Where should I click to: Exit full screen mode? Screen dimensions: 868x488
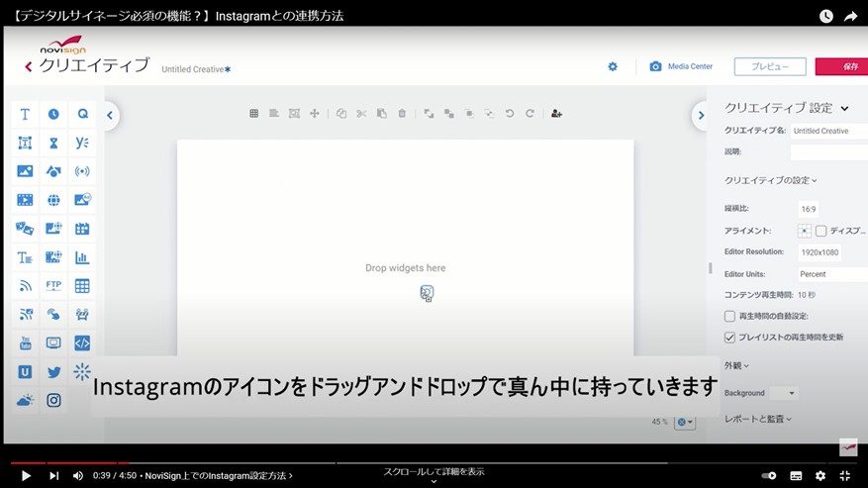845,475
